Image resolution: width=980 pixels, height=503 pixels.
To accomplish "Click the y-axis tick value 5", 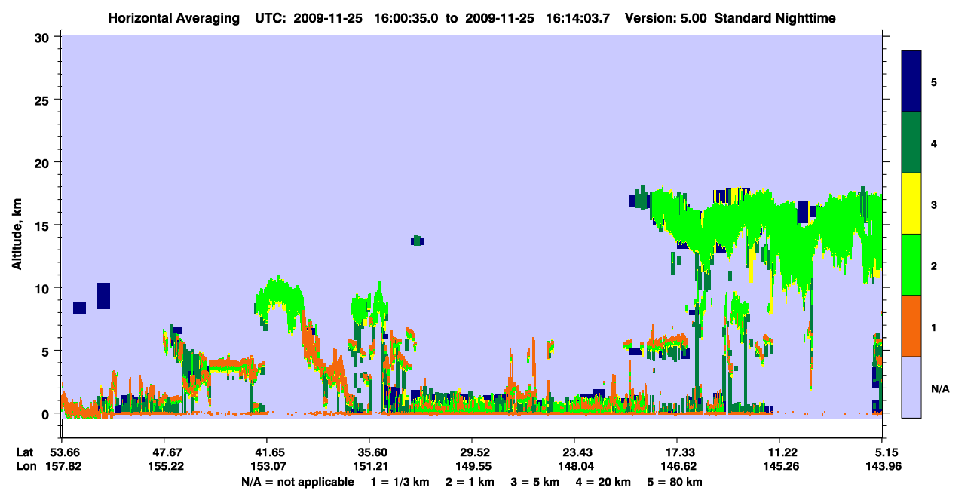I will coord(47,351).
